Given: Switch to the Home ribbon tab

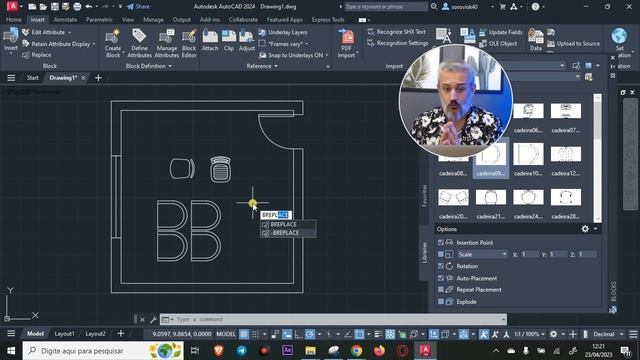Looking at the screenshot, I should point(13,20).
